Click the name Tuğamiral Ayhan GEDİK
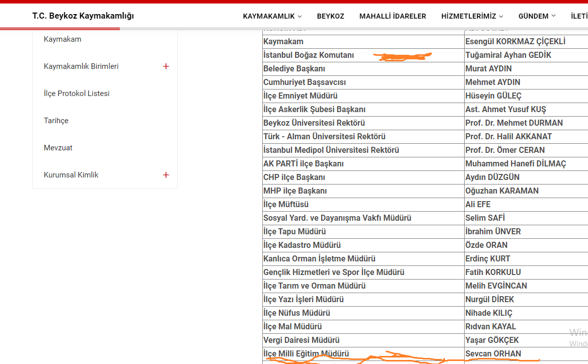The width and height of the screenshot is (588, 364). pos(508,55)
